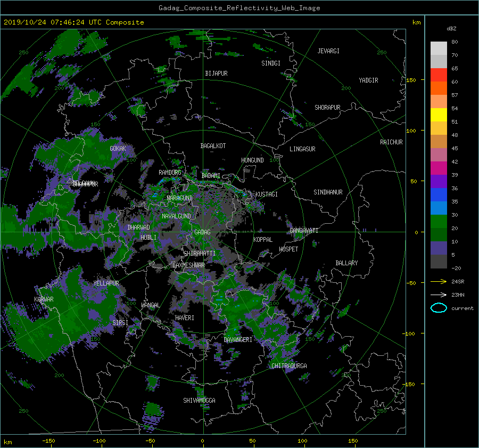Screen dimensions: 479x448
Task: Click the LAXMESHWAR city label
Action: (x=188, y=265)
